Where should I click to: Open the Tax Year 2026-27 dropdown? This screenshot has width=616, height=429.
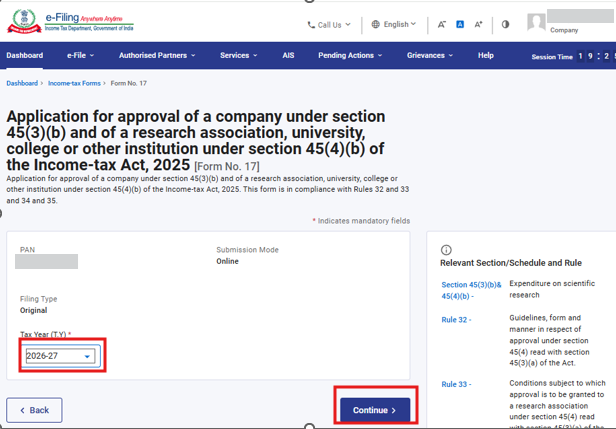61,356
